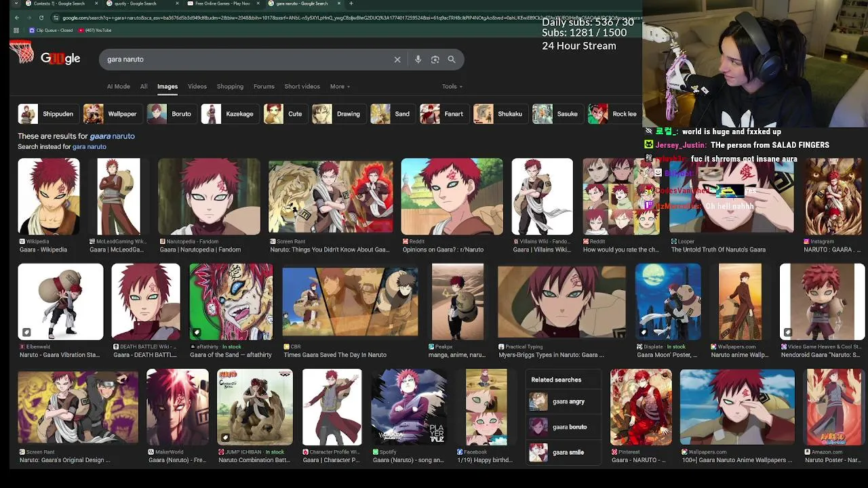The width and height of the screenshot is (868, 488).
Task: Open a new browser tab with plus icon
Action: click(351, 3)
